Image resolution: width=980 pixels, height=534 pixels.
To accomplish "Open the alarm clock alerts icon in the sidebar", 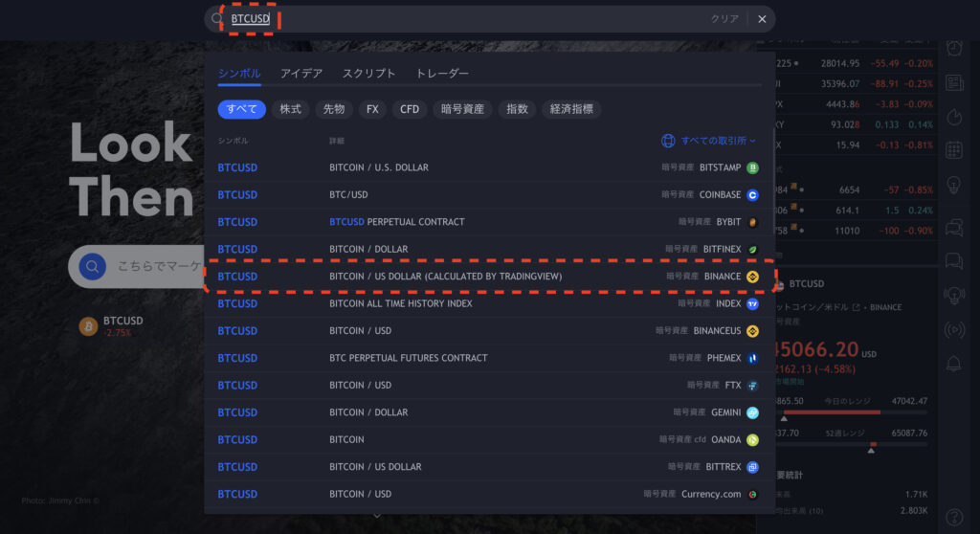I will 954,48.
